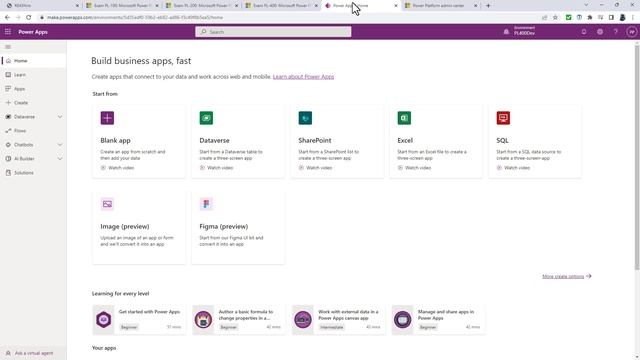
Task: Click the Dataverse green icon
Action: (x=206, y=118)
